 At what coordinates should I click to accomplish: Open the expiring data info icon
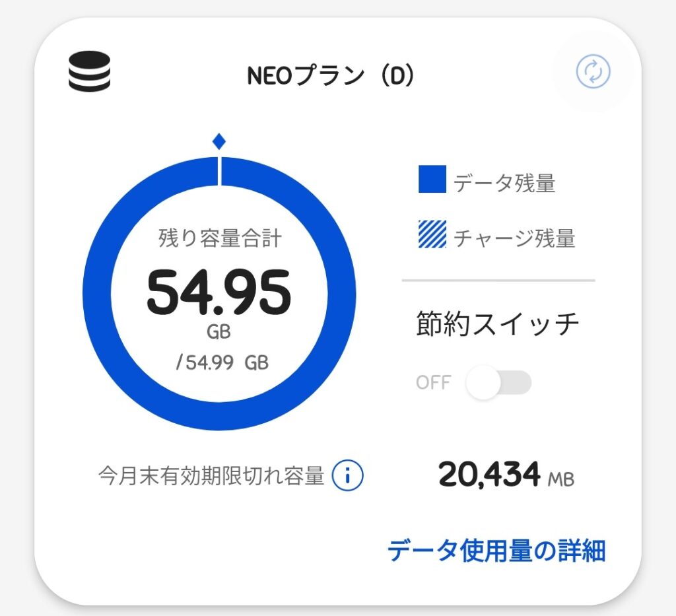348,475
